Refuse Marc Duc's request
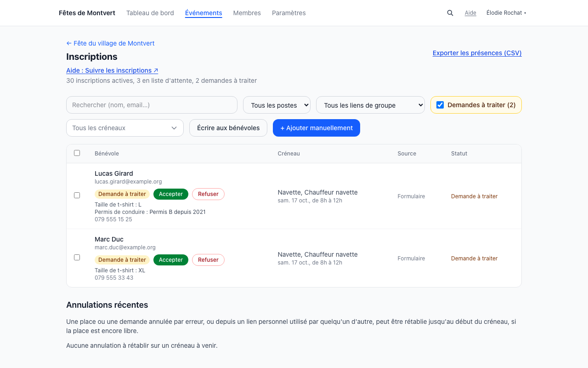Image resolution: width=588 pixels, height=368 pixels. [x=208, y=260]
